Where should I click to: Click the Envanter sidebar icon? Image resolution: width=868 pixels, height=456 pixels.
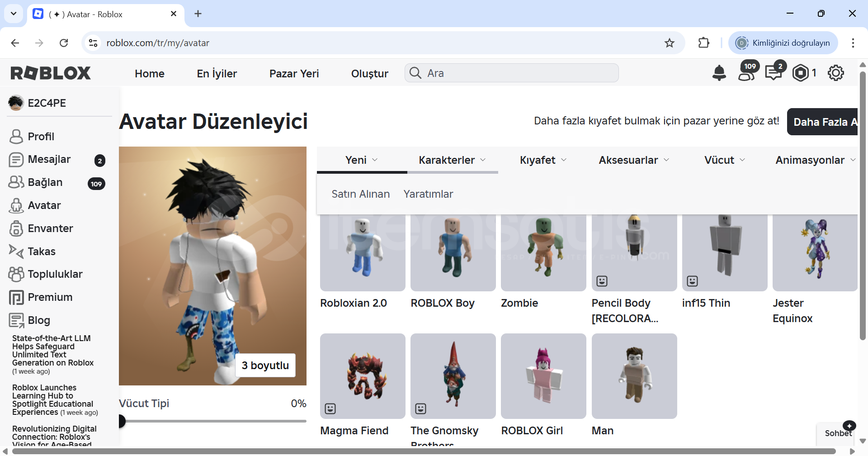[16, 228]
